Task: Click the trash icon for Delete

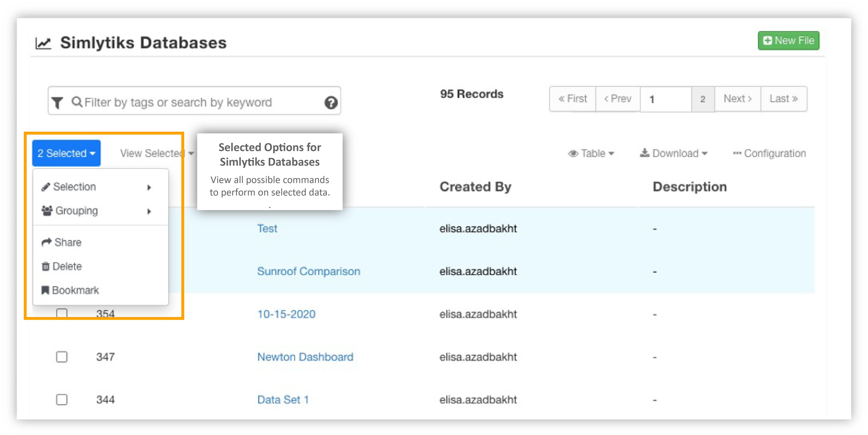Action: 46,266
